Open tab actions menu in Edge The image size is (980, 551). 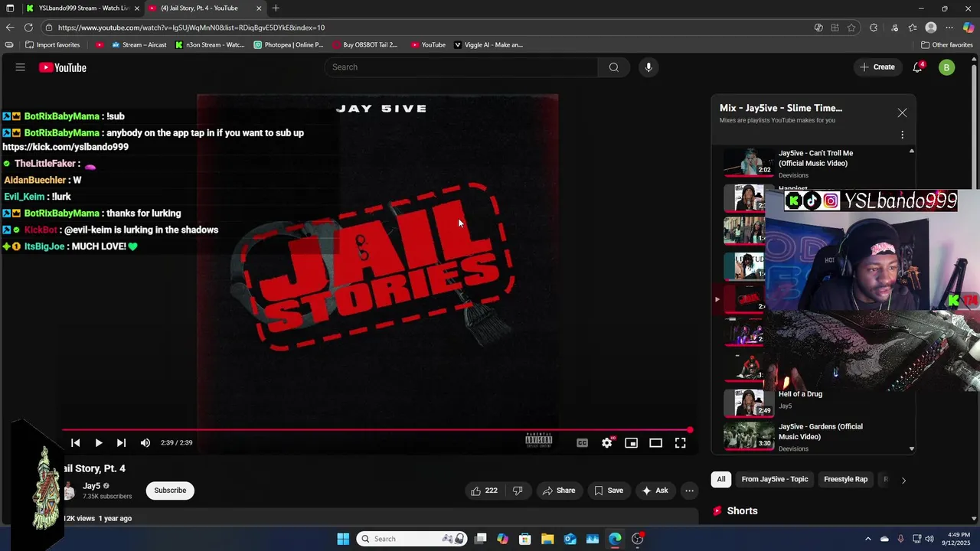tap(10, 8)
